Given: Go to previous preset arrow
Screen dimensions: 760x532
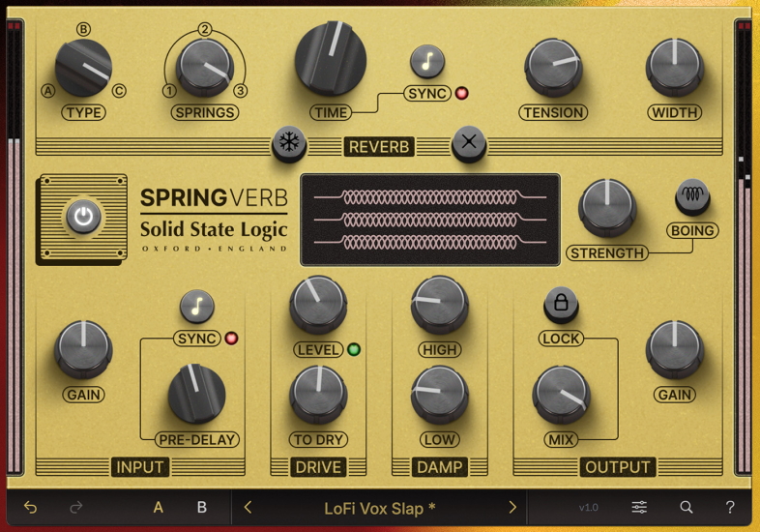Looking at the screenshot, I should pos(248,507).
